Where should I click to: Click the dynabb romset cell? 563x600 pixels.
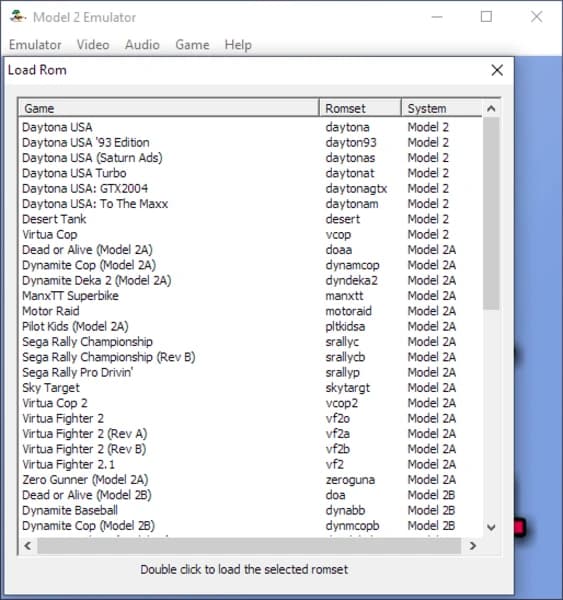[x=345, y=510]
